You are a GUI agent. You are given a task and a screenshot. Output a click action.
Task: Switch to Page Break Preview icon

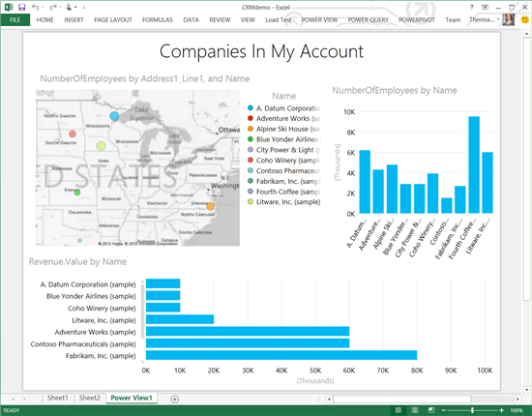click(x=430, y=410)
